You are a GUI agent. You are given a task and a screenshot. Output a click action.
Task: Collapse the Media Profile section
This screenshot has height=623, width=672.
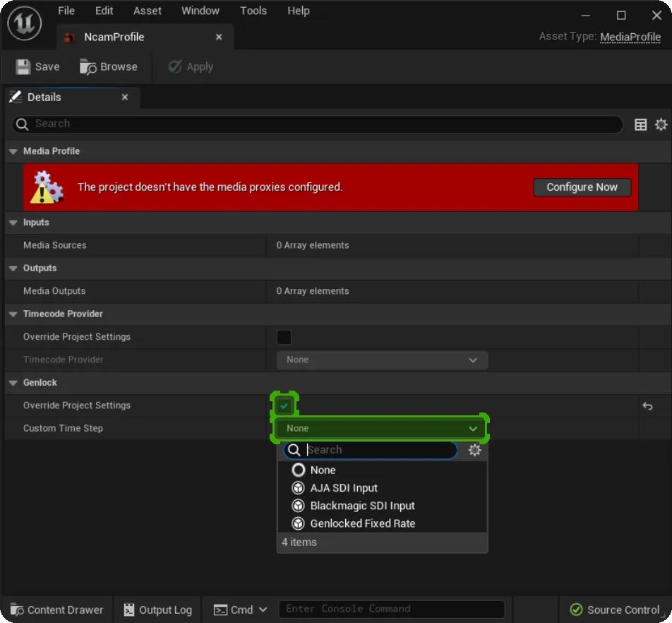(13, 151)
